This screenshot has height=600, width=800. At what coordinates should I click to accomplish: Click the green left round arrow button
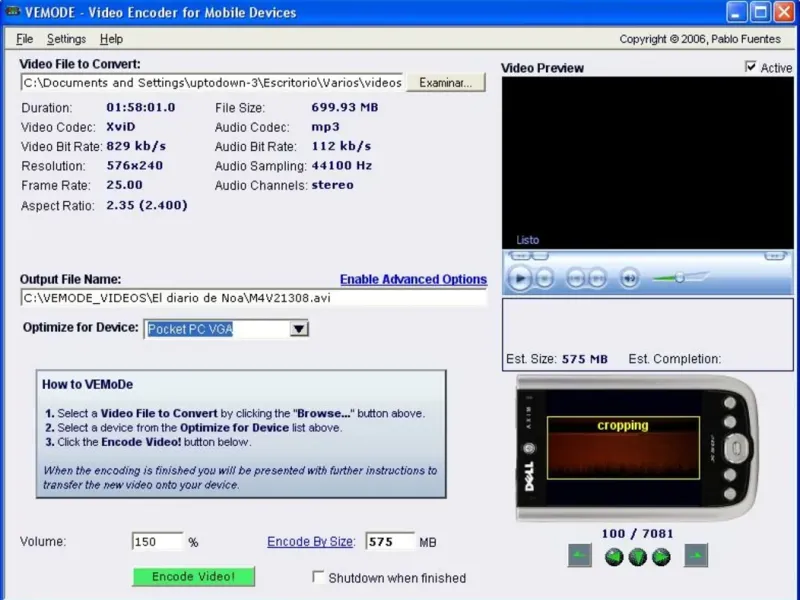(614, 557)
